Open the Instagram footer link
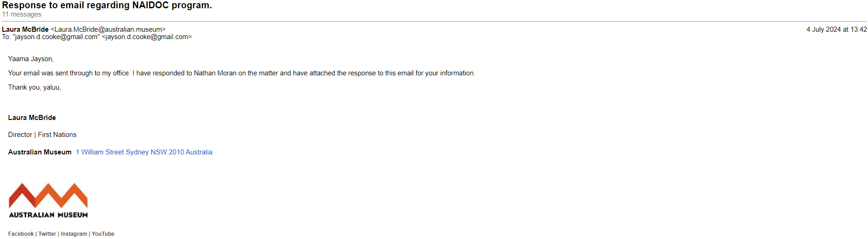 [74, 234]
